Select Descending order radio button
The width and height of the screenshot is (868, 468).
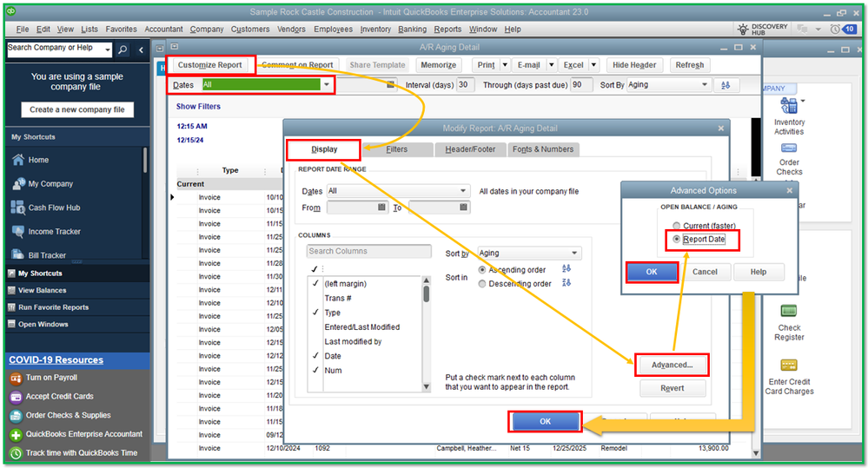(482, 284)
